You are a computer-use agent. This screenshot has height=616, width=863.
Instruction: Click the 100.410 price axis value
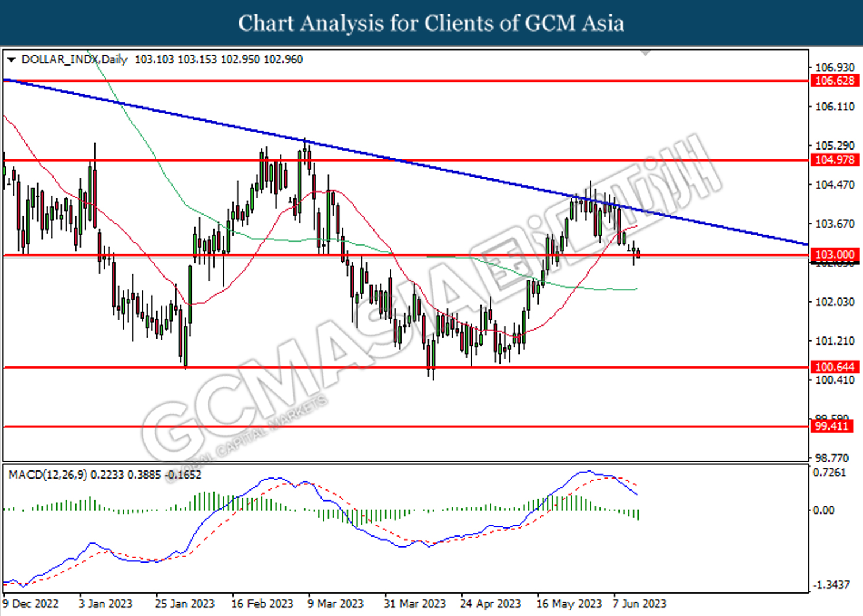click(x=835, y=380)
